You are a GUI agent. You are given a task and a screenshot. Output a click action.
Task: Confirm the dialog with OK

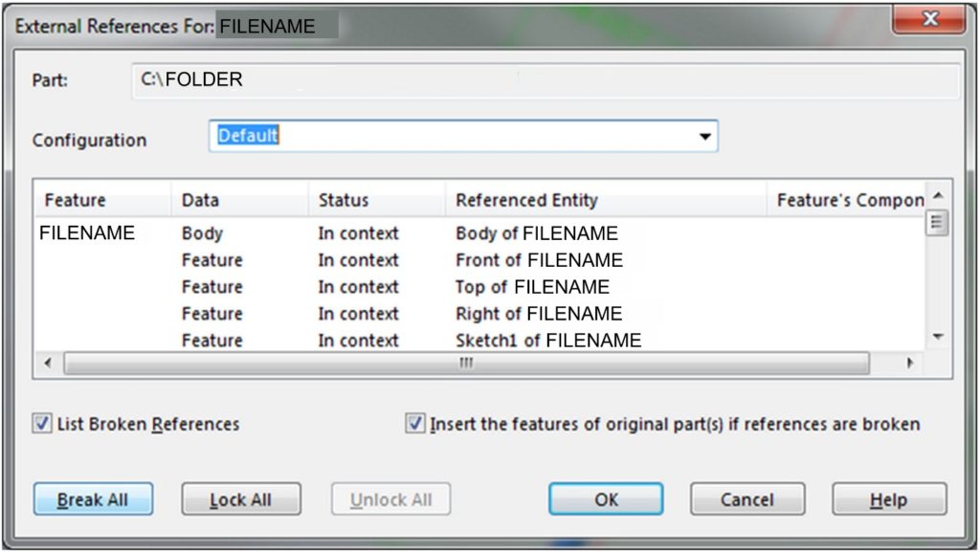[606, 499]
